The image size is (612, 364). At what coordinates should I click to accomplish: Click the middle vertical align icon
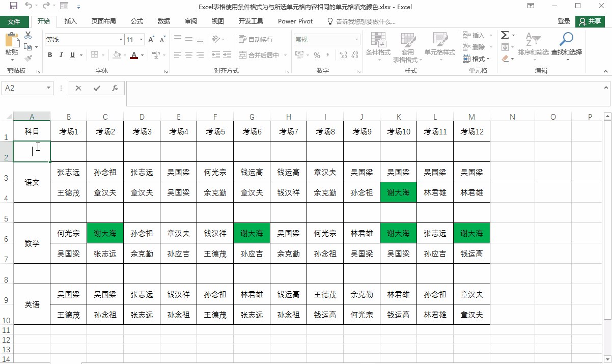click(188, 39)
